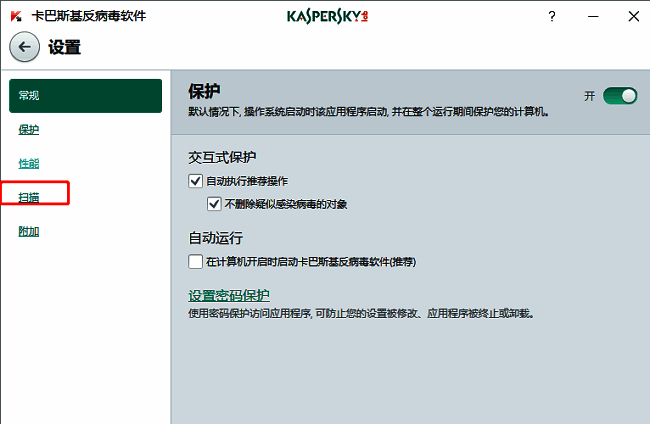
Task: Click the 自动运行 section heading
Action: pyautogui.click(x=215, y=239)
